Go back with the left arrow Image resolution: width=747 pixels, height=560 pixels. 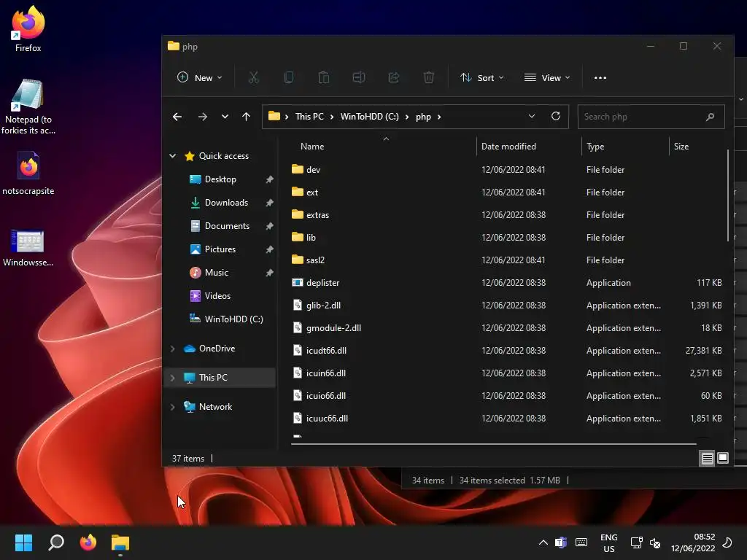(x=177, y=117)
